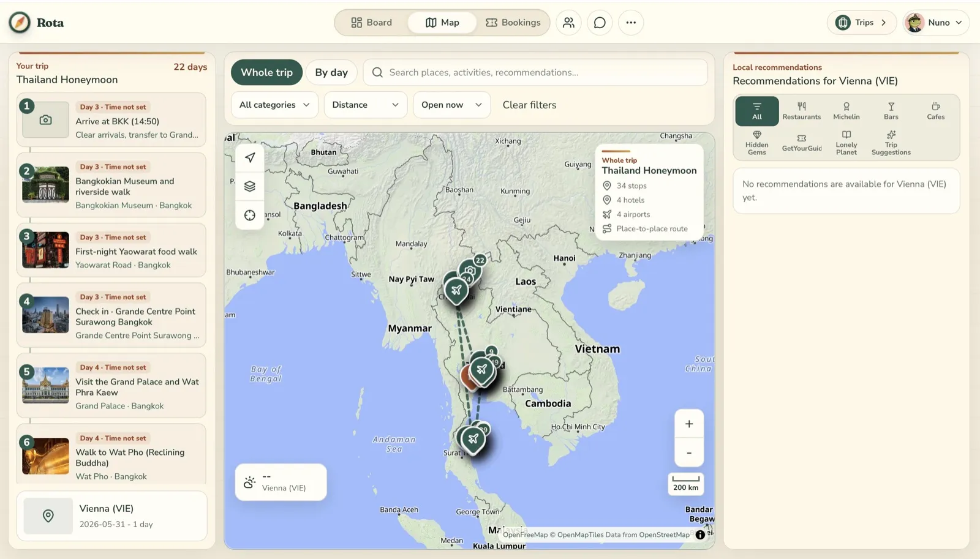Select the Map tab

(442, 23)
